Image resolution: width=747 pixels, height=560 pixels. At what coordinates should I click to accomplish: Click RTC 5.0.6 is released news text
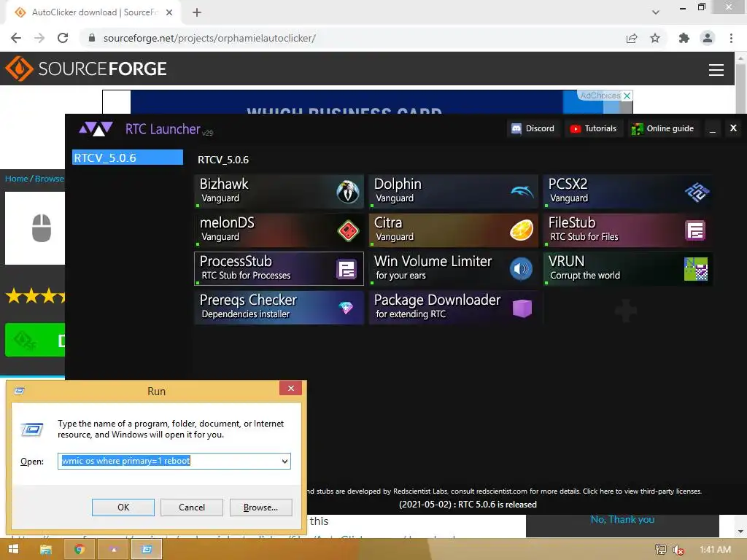point(468,505)
